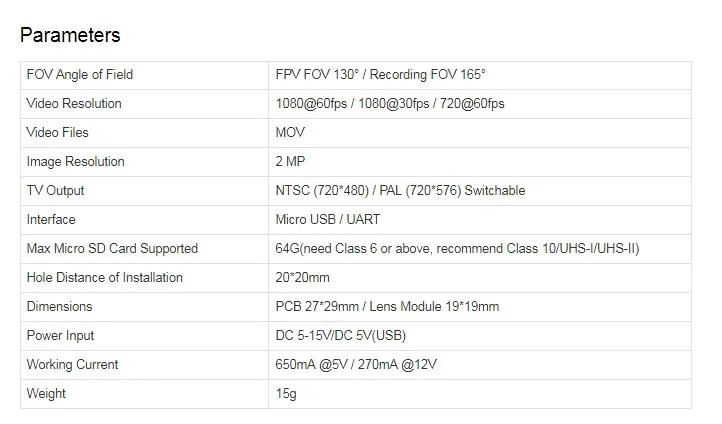Viewport: 722px width, 424px height.
Task: Click the Micro USB / UART value
Action: tap(328, 220)
